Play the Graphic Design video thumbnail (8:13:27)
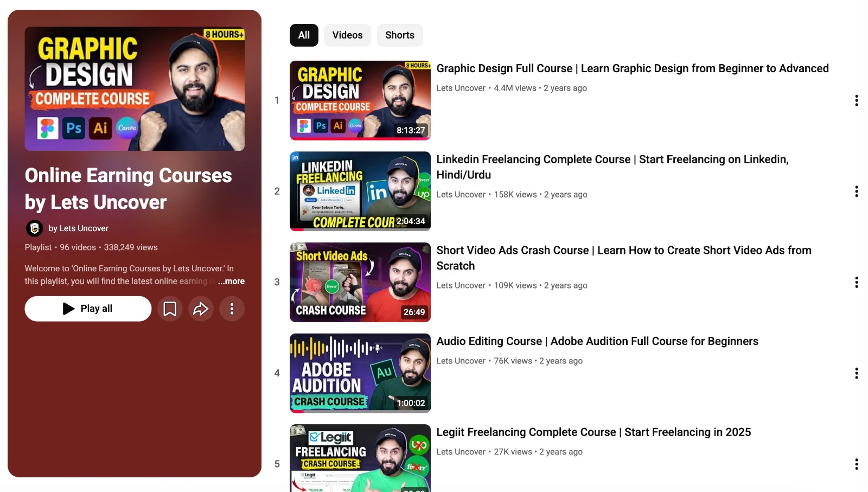 pyautogui.click(x=360, y=100)
